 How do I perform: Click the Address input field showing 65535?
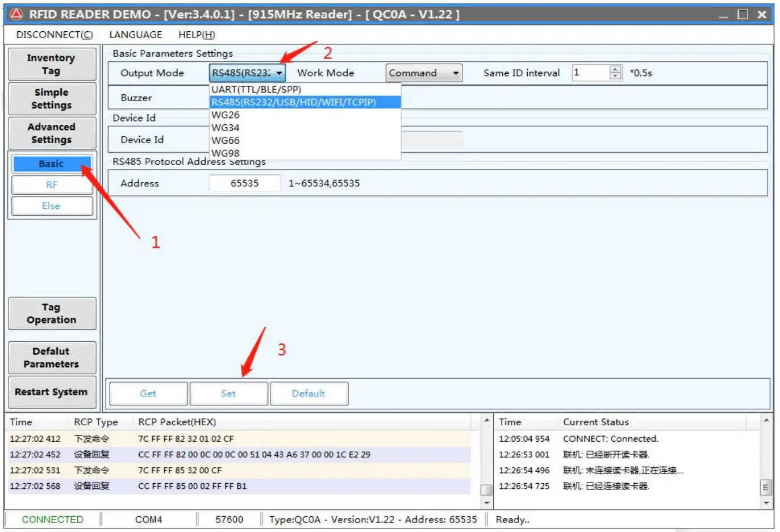(x=245, y=183)
